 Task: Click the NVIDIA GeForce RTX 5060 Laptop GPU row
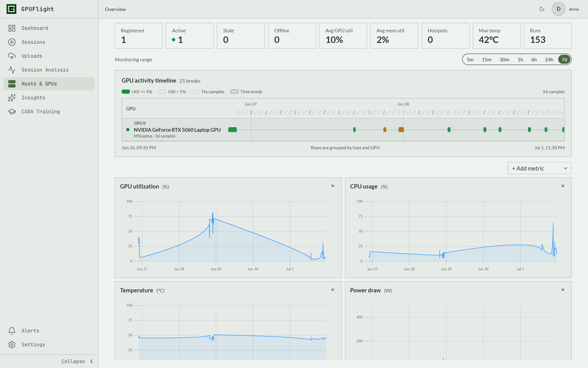tap(343, 130)
